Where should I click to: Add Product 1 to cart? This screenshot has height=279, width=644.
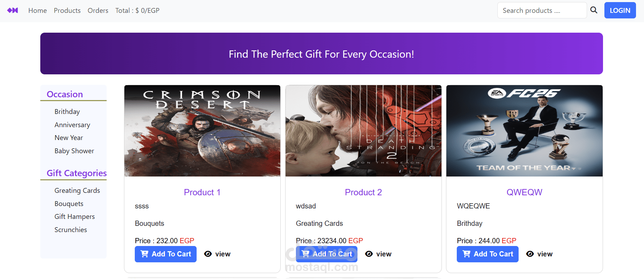[166, 254]
